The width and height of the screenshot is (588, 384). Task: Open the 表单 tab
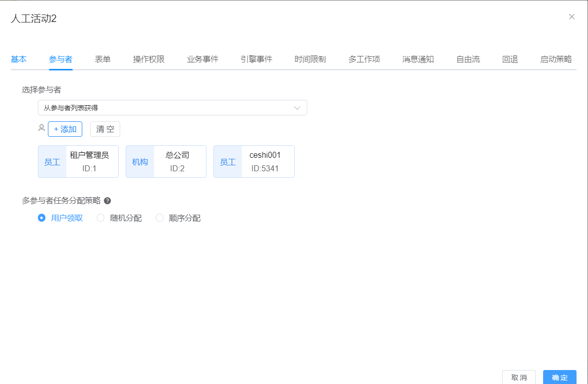(103, 59)
